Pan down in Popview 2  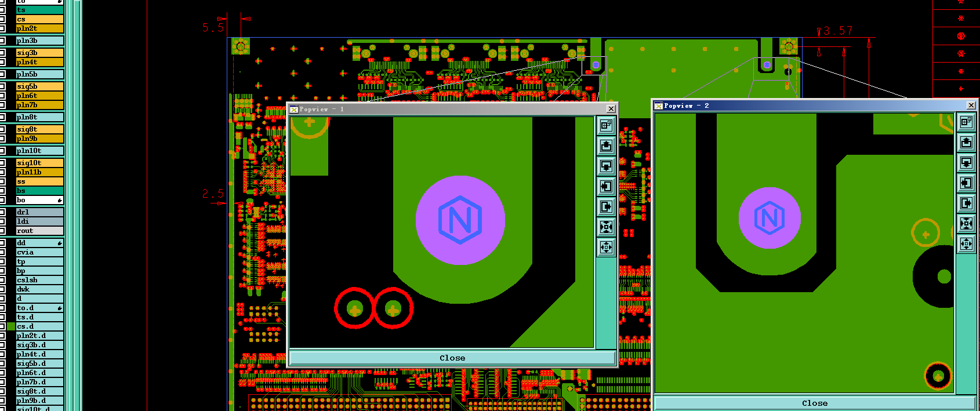[966, 162]
